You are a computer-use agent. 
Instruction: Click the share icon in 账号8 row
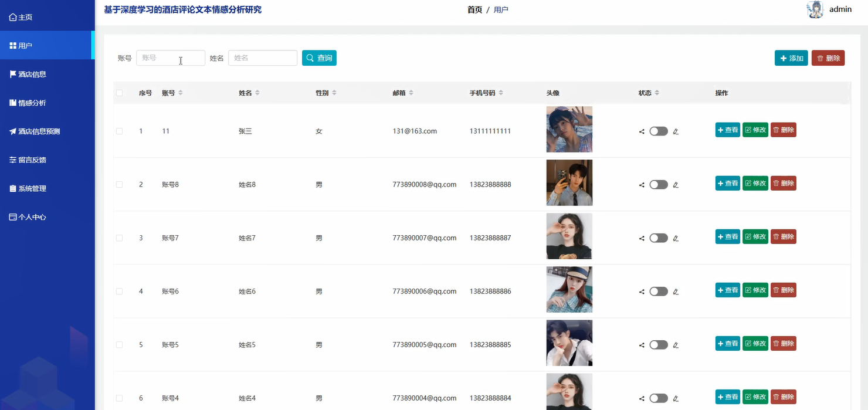[x=642, y=185]
